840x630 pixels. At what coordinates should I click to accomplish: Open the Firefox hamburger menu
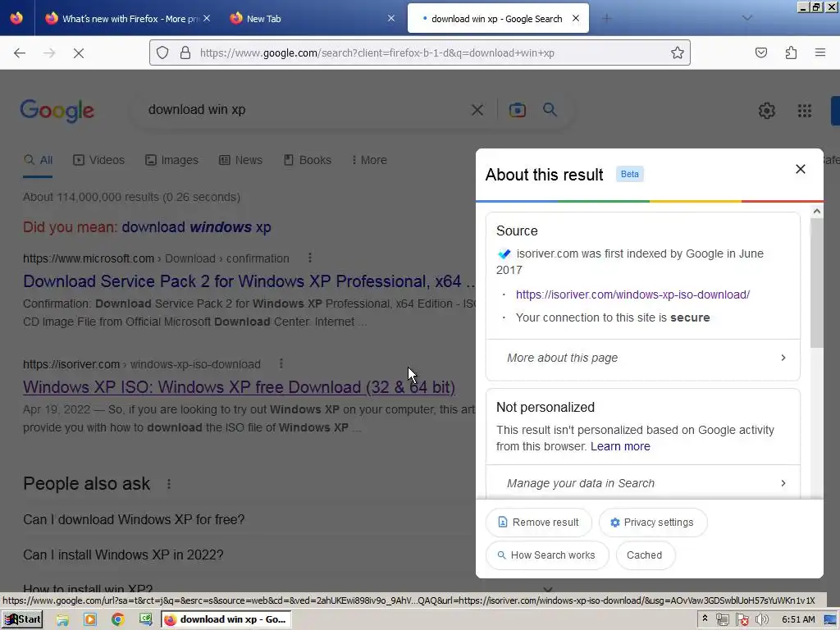pyautogui.click(x=820, y=52)
